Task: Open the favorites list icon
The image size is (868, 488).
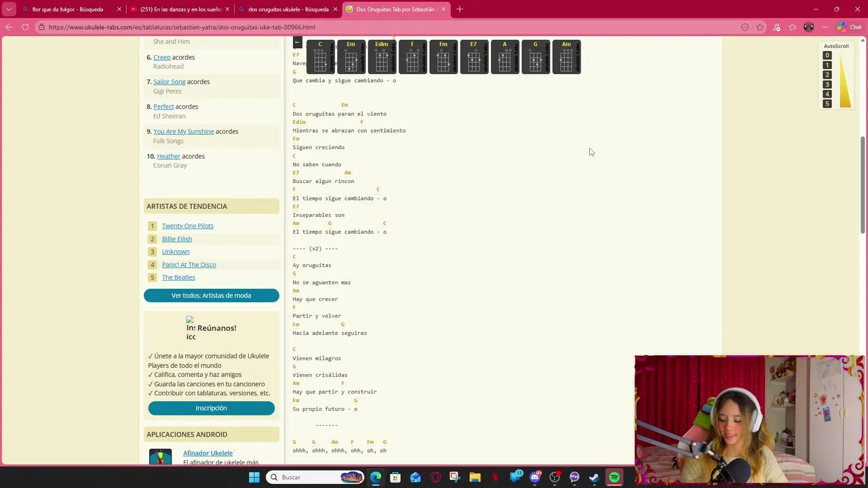Action: (793, 27)
